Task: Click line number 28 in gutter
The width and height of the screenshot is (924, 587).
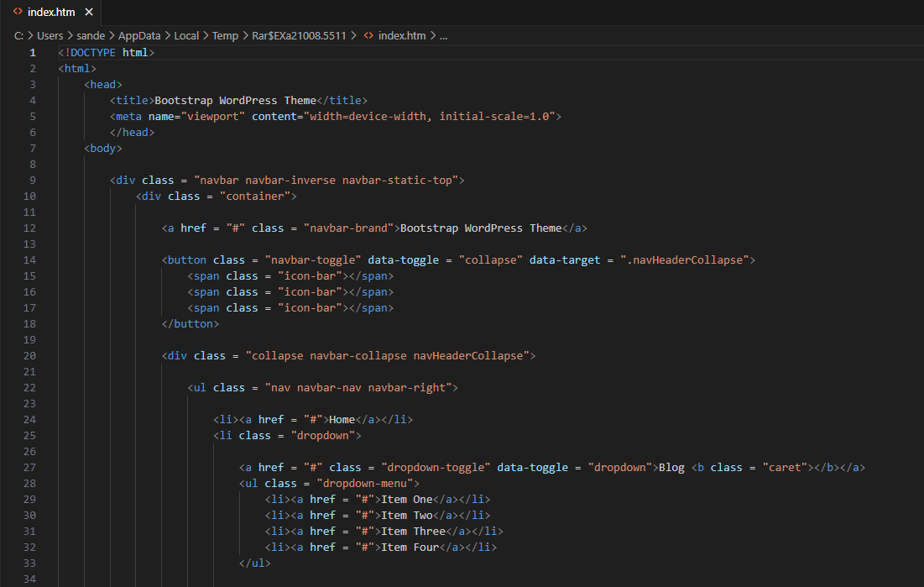Action: pos(29,483)
